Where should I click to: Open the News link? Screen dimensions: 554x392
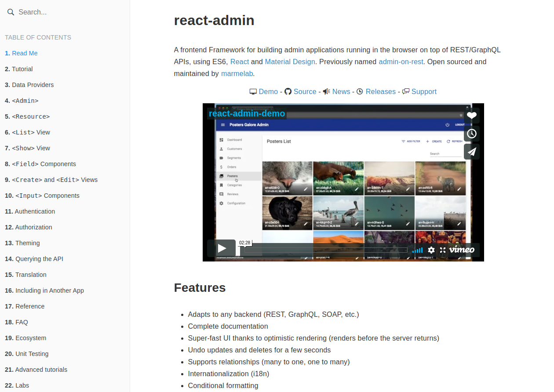click(341, 91)
